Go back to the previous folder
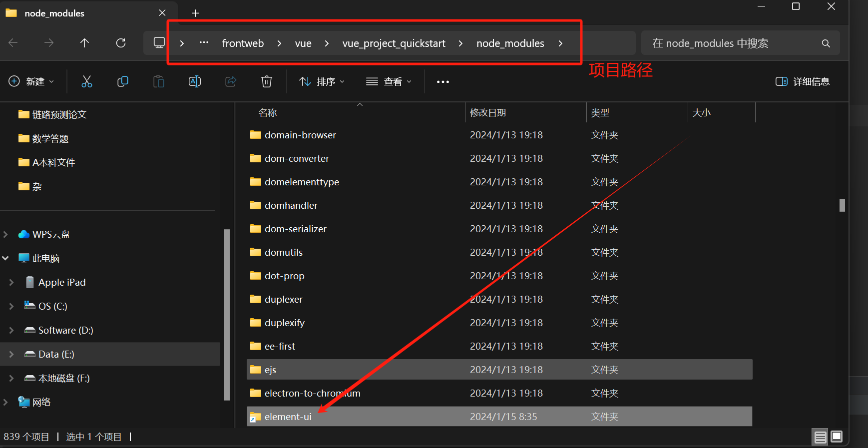Image resolution: width=868 pixels, height=448 pixels. [13, 43]
